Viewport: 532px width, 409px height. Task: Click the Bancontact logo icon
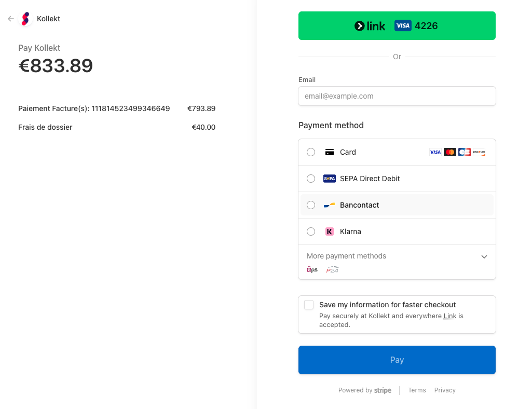click(329, 204)
